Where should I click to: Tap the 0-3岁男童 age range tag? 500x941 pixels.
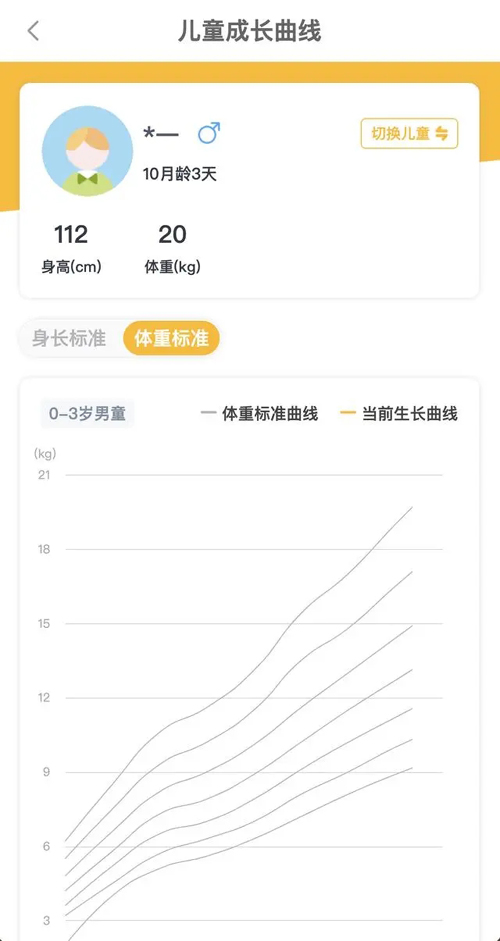[x=88, y=414]
